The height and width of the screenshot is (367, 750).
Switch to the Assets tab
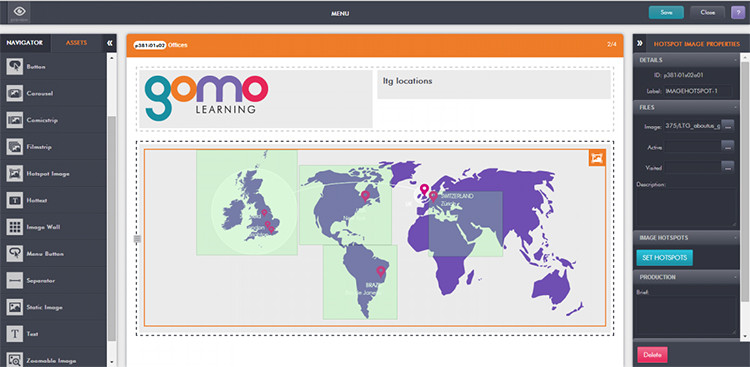(x=77, y=43)
